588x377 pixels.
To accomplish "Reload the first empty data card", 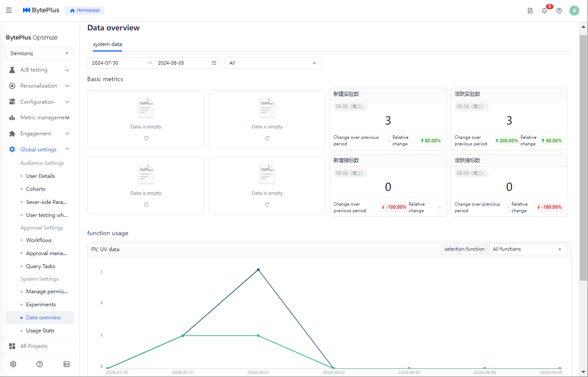I will coord(146,138).
